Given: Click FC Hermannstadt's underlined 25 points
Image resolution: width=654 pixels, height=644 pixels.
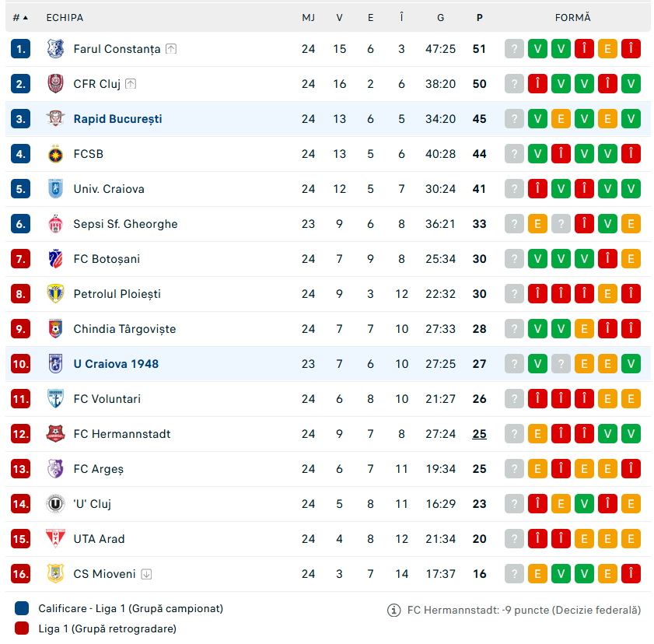Looking at the screenshot, I should pos(479,434).
